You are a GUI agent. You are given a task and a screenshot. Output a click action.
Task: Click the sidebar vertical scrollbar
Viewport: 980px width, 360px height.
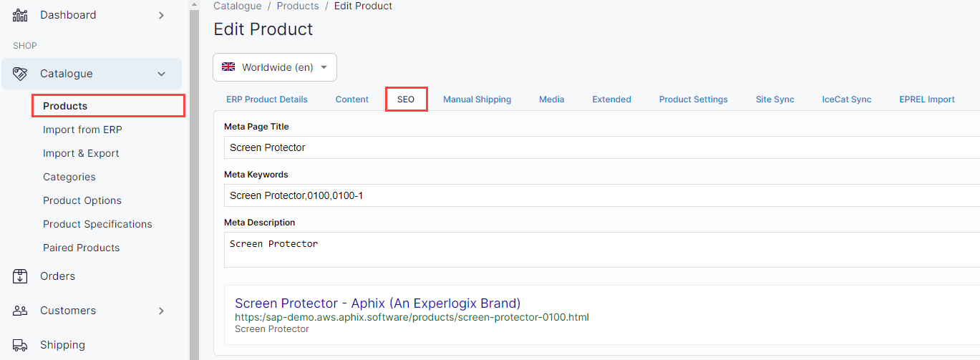(x=193, y=179)
